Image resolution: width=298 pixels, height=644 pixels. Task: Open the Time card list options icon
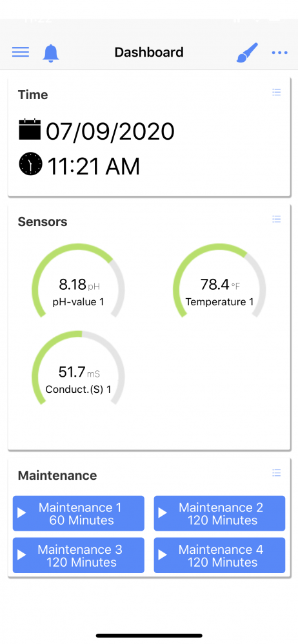(x=277, y=92)
